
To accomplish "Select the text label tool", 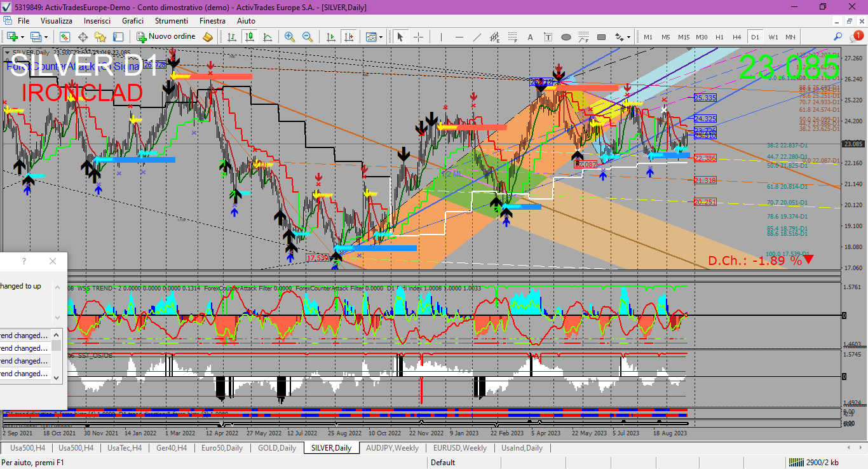I will click(x=548, y=37).
